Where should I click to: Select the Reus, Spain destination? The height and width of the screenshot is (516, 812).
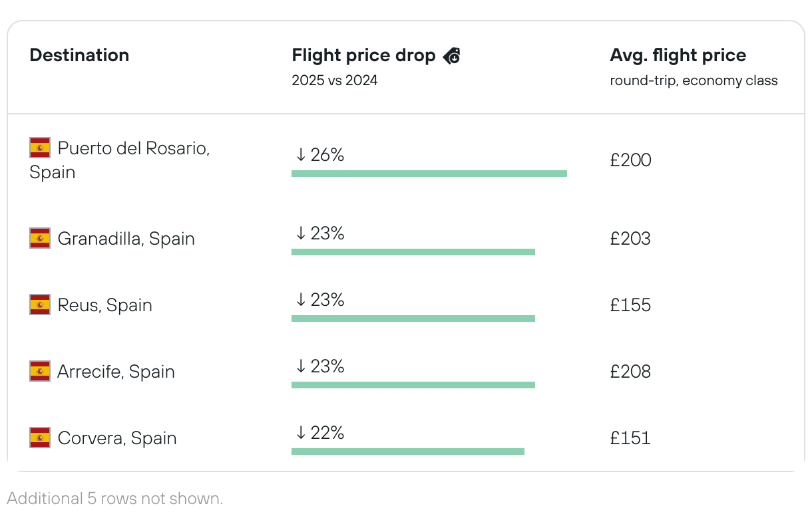coord(104,305)
